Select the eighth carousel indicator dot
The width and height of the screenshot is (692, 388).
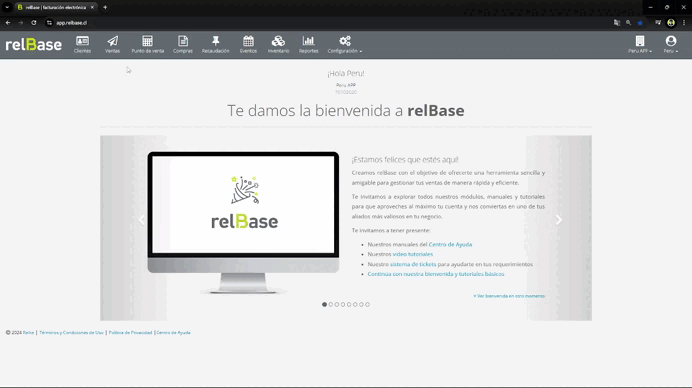click(367, 305)
